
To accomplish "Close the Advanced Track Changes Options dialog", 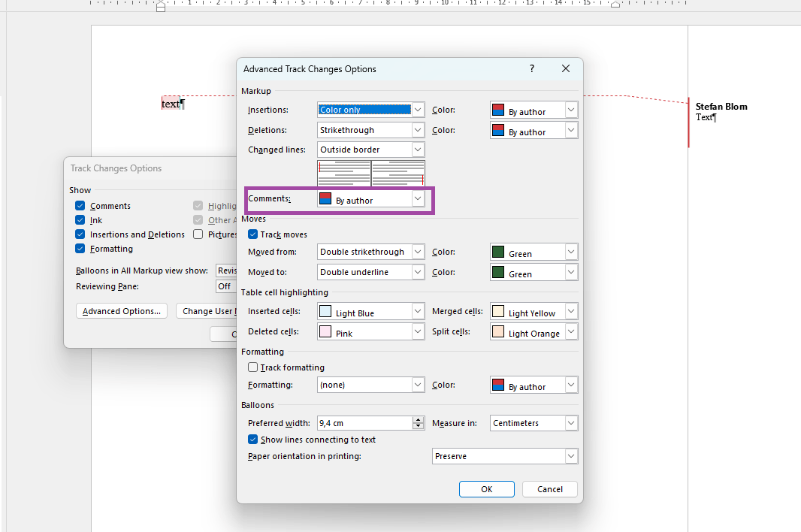I will [566, 68].
